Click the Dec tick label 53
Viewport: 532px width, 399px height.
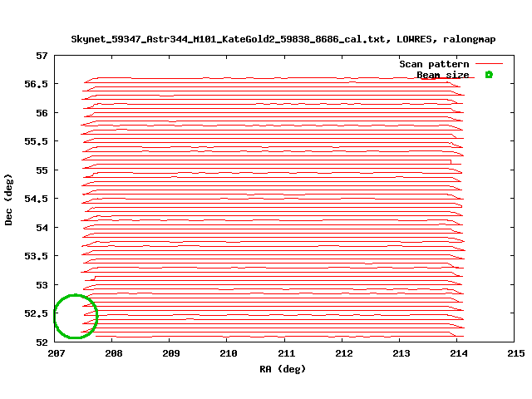42,285
